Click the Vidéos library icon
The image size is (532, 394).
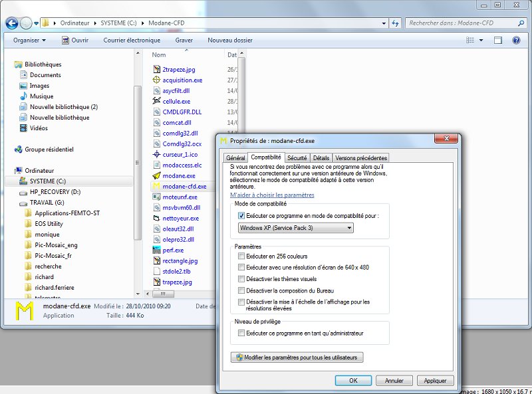[x=23, y=128]
